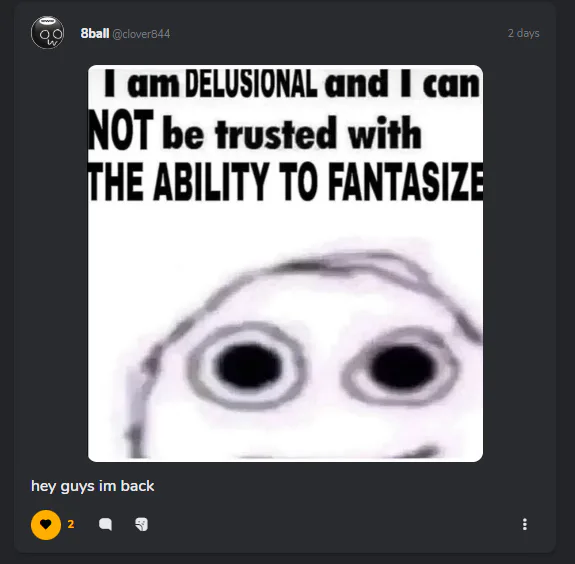Open the meme image in full view
The image size is (575, 564).
[285, 263]
